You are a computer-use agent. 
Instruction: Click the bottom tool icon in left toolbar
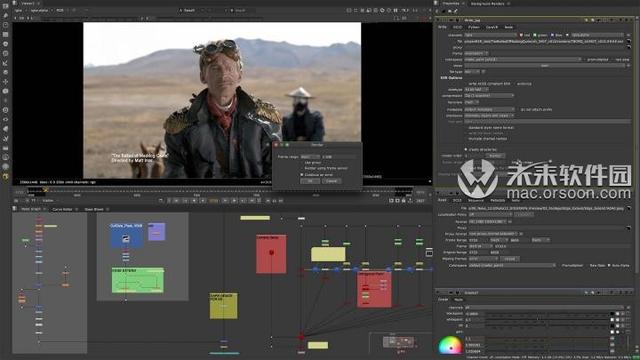6,176
